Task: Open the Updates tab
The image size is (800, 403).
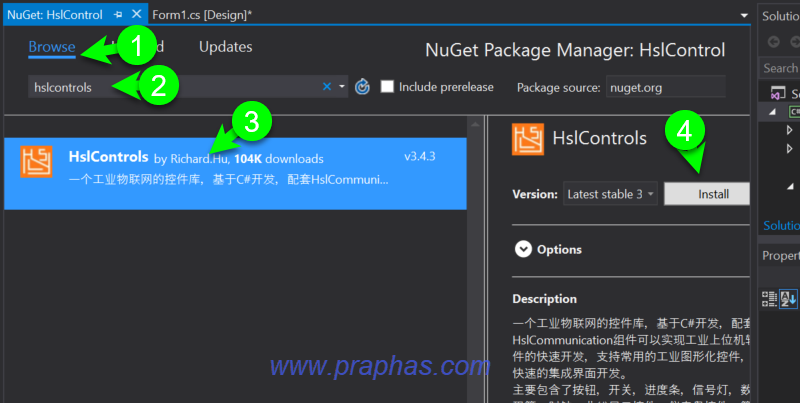Action: pos(226,47)
